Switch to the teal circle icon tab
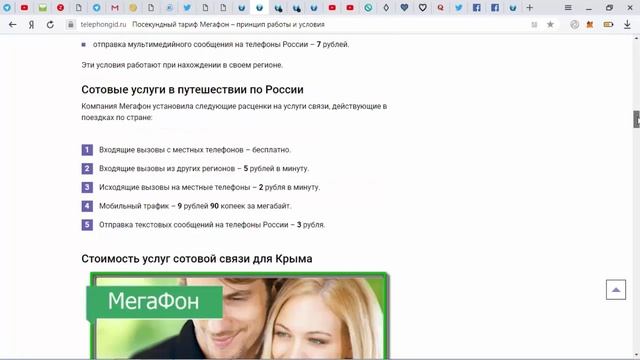Screen dimensions: 640x360 (x=368, y=7)
